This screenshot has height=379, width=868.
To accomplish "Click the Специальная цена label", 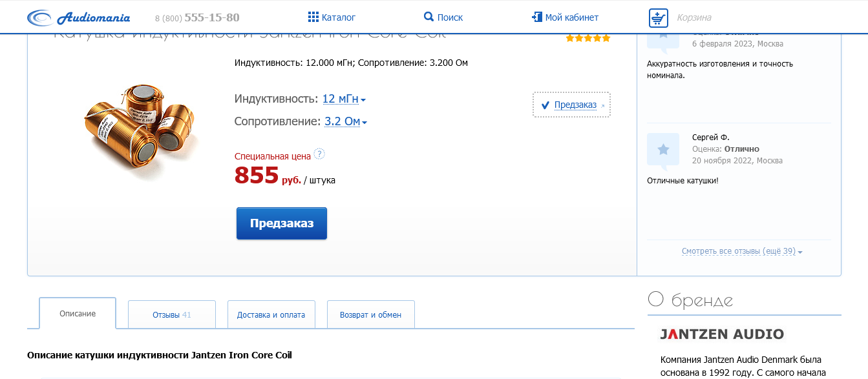I will 273,156.
